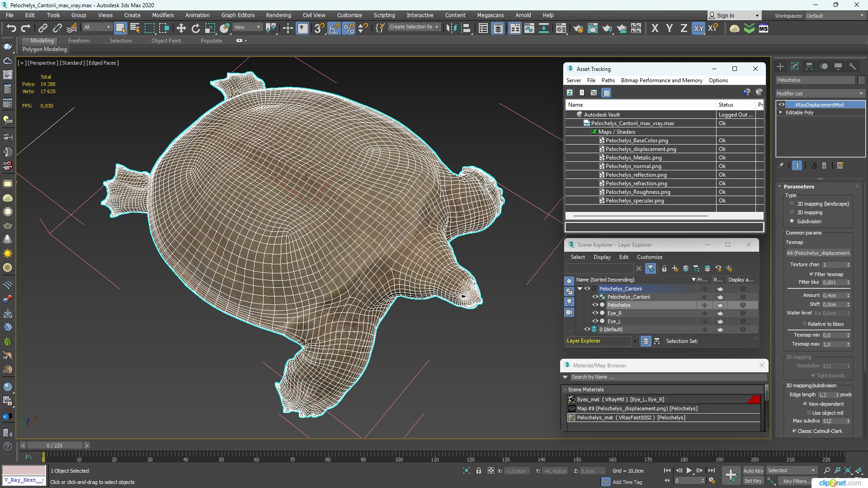Restrict transform to XY plane
Screen dimensions: 868x488
[698, 28]
